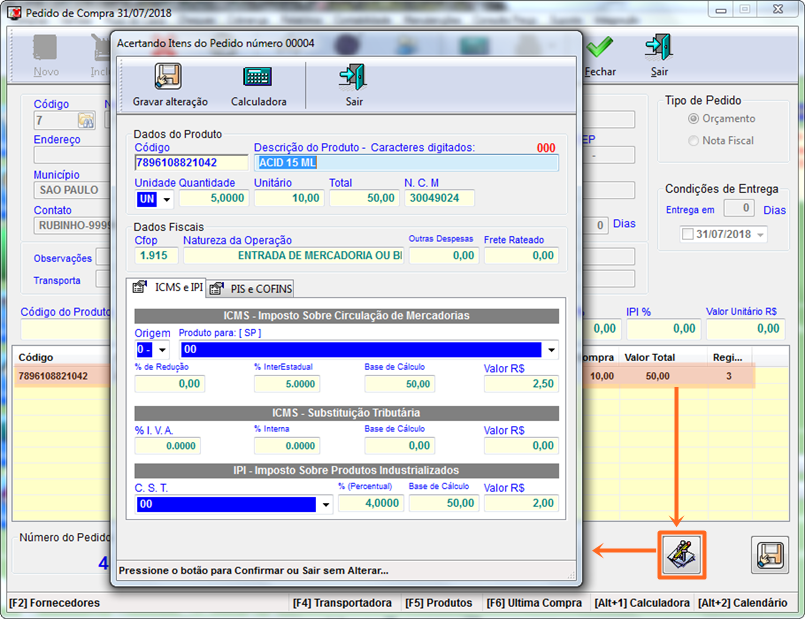Select the Nota Fiscal radio option

pos(693,141)
